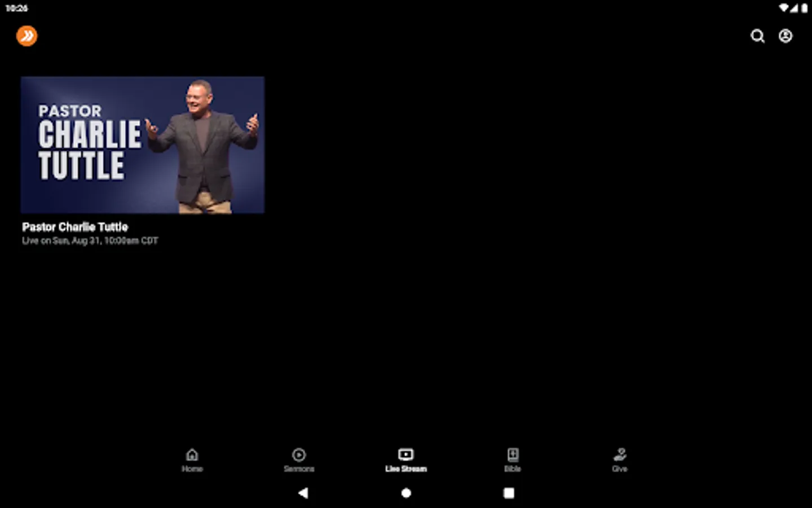Viewport: 812px width, 508px height.
Task: Tap the stream time text for Aug 31
Action: (90, 240)
